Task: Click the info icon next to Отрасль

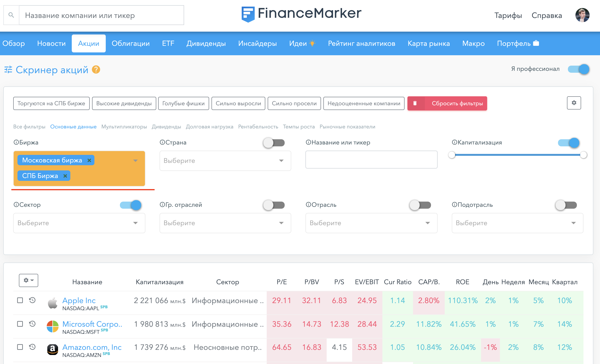Action: [x=308, y=204]
